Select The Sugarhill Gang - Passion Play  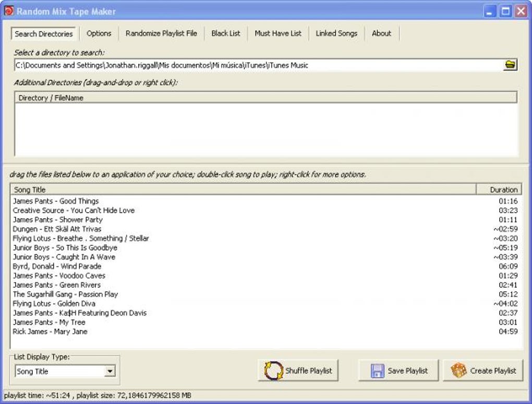pyautogui.click(x=265, y=294)
